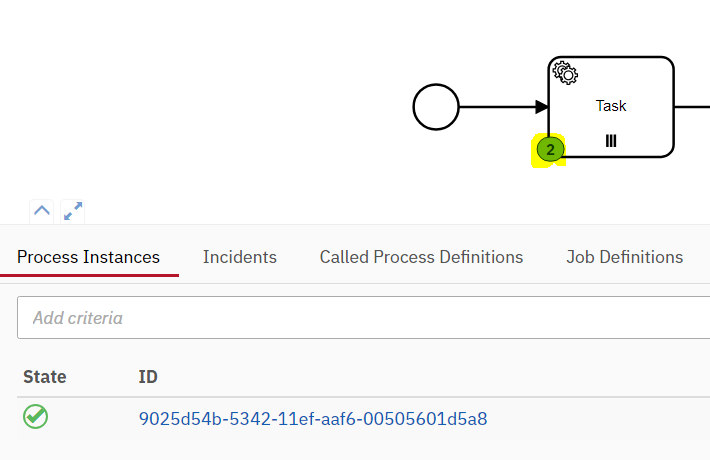Select the parallel multi-instance marker on Task
The height and width of the screenshot is (460, 710).
point(611,141)
